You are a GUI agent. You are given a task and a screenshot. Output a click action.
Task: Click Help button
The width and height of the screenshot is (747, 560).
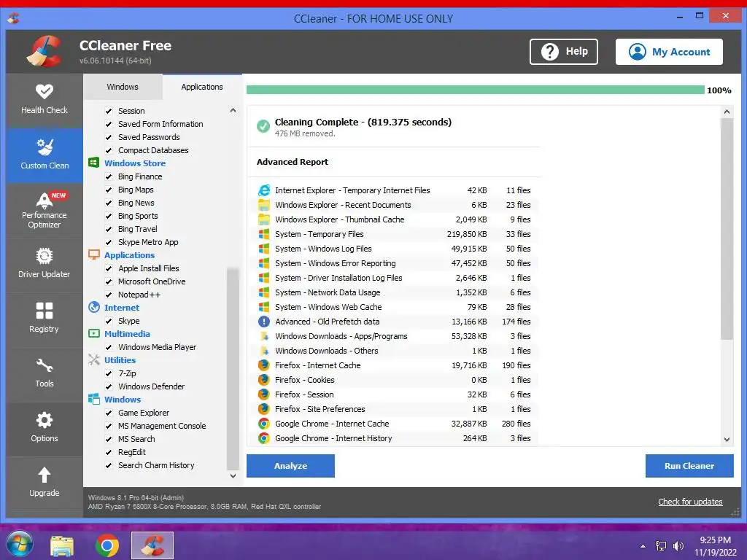(x=564, y=52)
